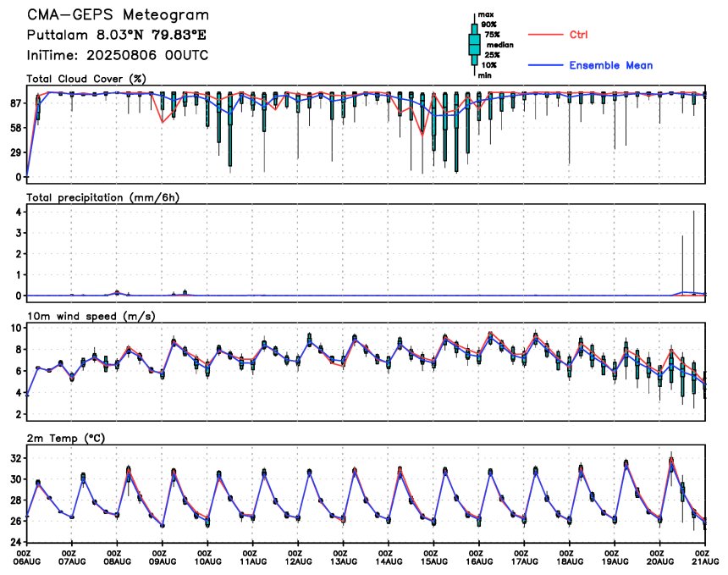
Task: Click the '10%' percentile legend label
Action: [x=489, y=65]
